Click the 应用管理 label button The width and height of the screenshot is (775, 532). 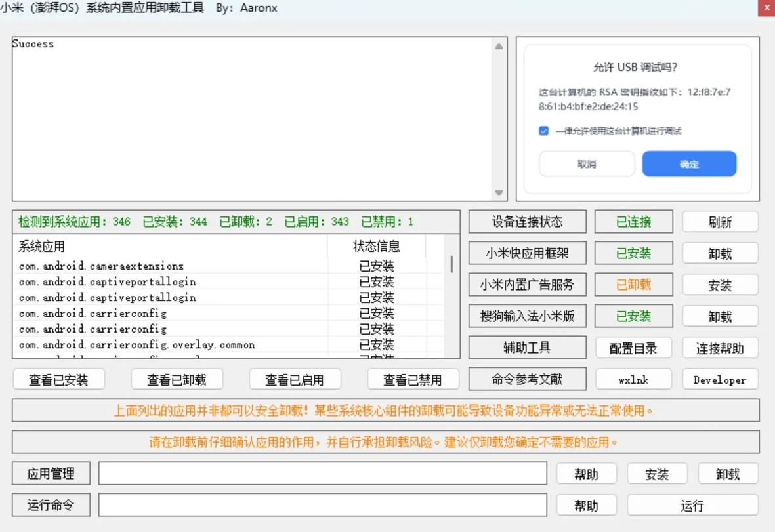tap(51, 474)
